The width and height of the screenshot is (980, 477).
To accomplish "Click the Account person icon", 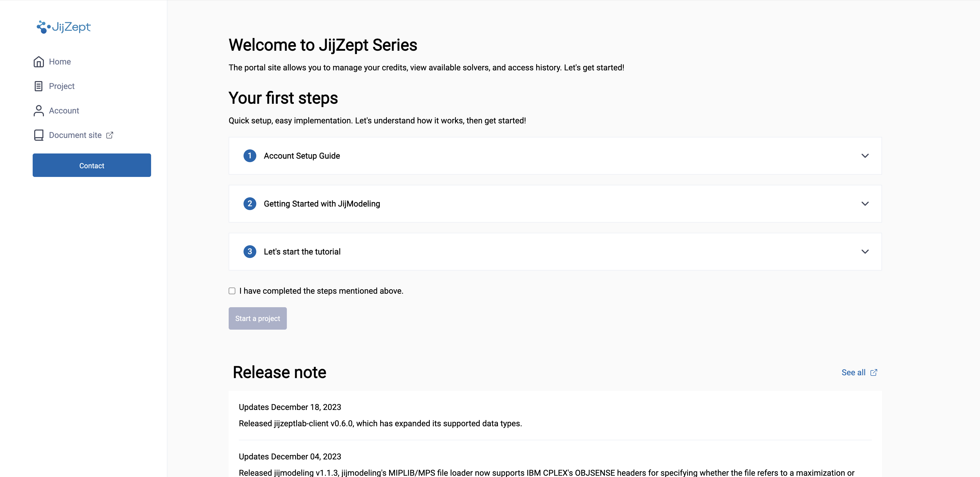I will (39, 111).
